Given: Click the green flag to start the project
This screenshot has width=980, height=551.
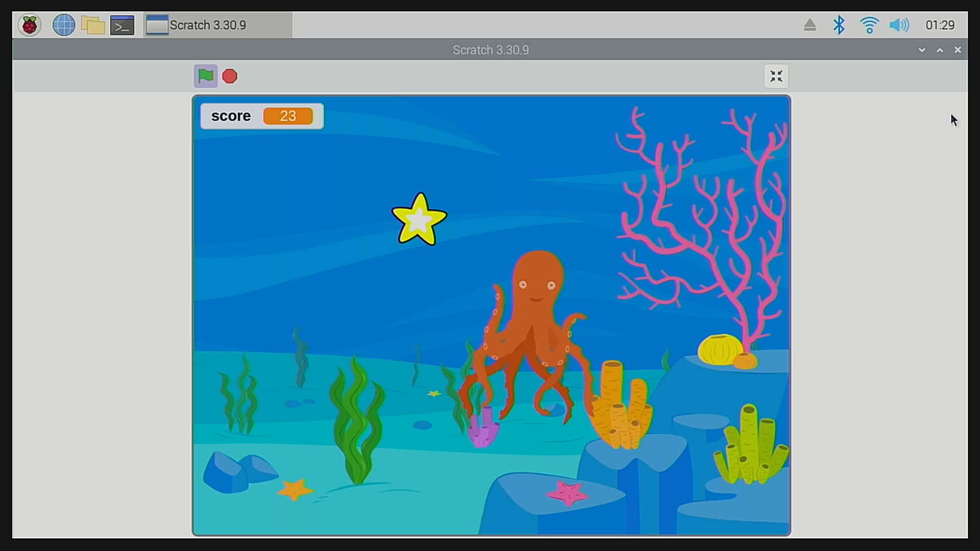Looking at the screenshot, I should point(206,76).
